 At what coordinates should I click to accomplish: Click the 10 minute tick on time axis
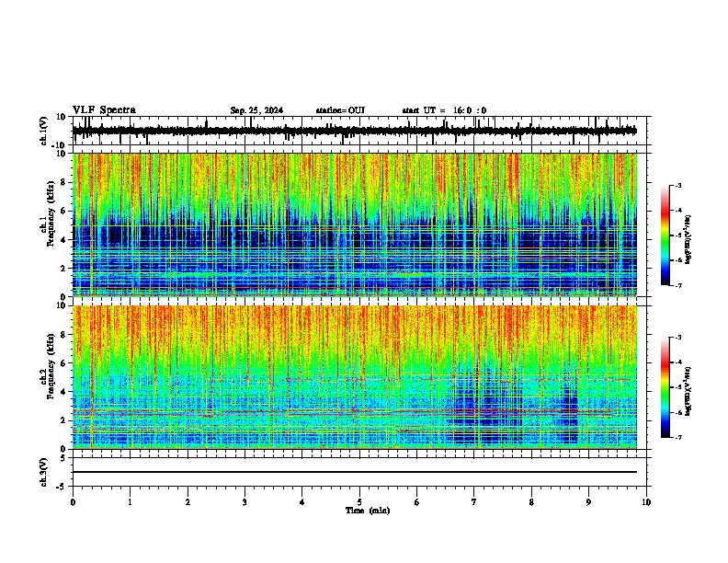coord(646,502)
